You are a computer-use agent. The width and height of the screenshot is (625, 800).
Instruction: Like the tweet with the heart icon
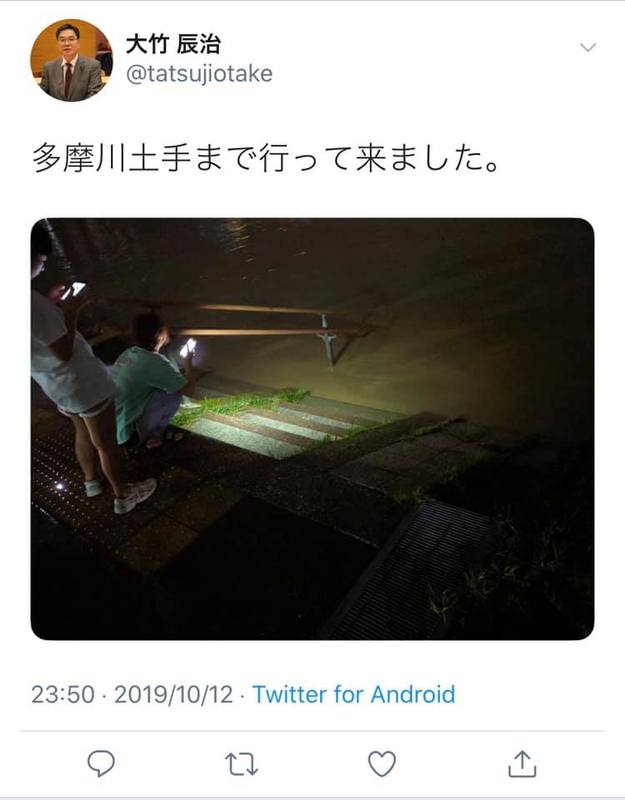(x=382, y=764)
